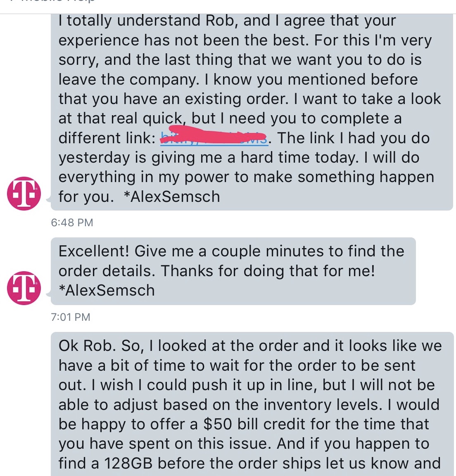Tap the word 'yesterday' in first message
456x476 pixels.
pos(96,158)
